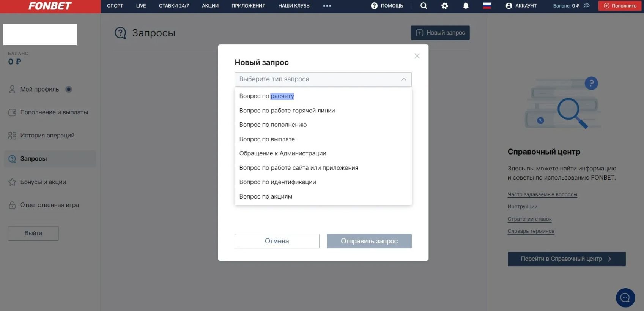Open СТАВКИ 24/7 menu item
Image resolution: width=644 pixels, height=311 pixels.
click(x=174, y=6)
